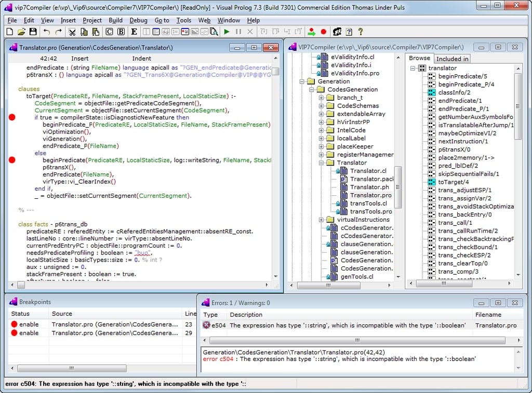This screenshot has height=393, width=532.
Task: Cut selected text with the scissors icon
Action: coord(71,31)
